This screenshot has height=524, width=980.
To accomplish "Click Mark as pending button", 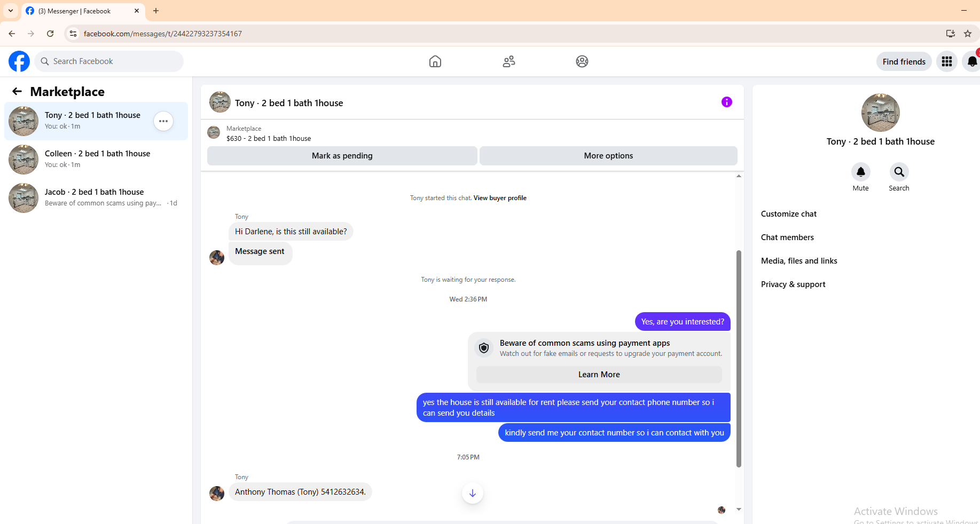I will [342, 156].
